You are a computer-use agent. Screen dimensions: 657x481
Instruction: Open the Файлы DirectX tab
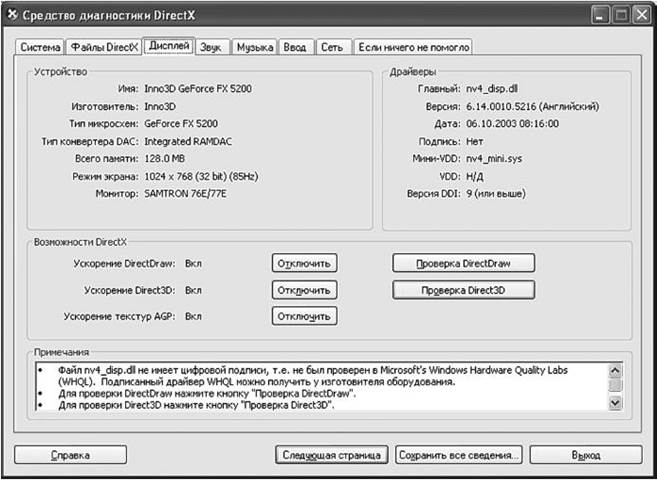click(104, 47)
